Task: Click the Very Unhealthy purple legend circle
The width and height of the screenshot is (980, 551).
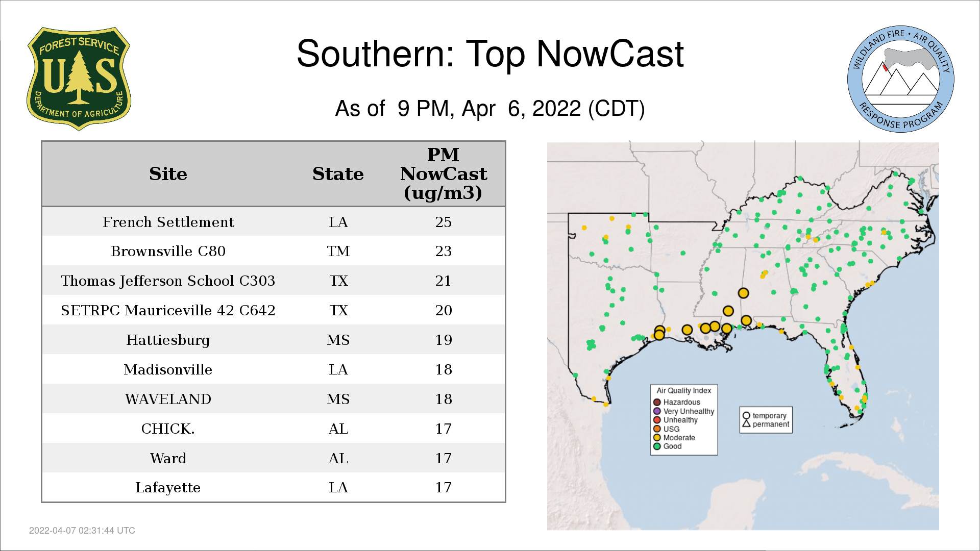Action: pyautogui.click(x=657, y=411)
